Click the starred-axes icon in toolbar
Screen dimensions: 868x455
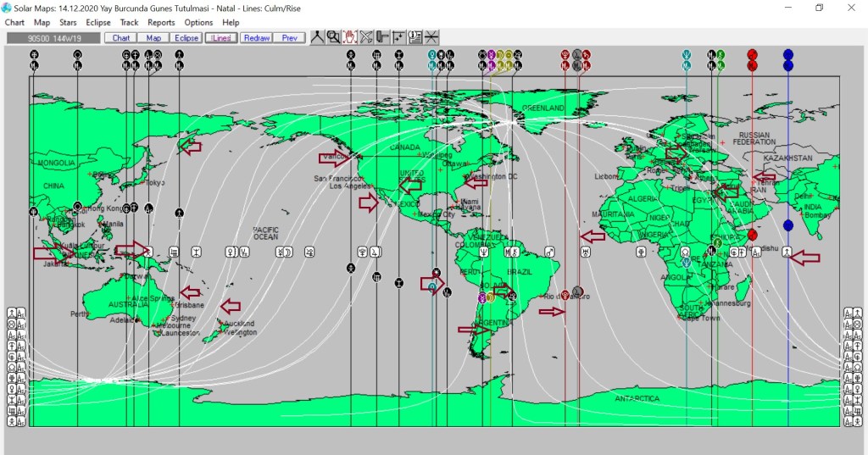[398, 37]
